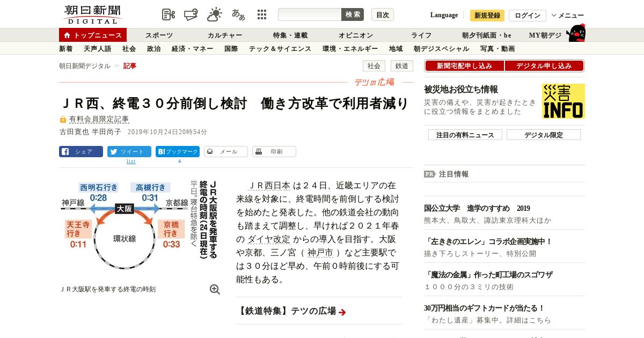The height and width of the screenshot is (338, 644).
Task: Open カルチャー tab
Action: point(225,35)
